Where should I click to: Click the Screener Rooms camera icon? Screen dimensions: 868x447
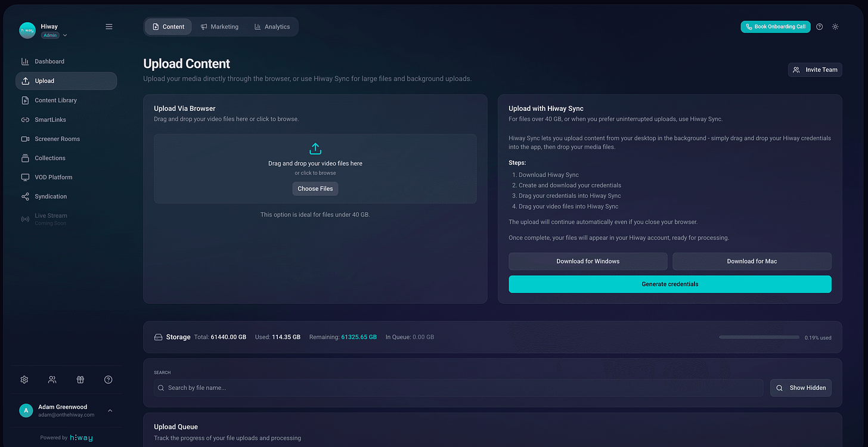click(25, 139)
